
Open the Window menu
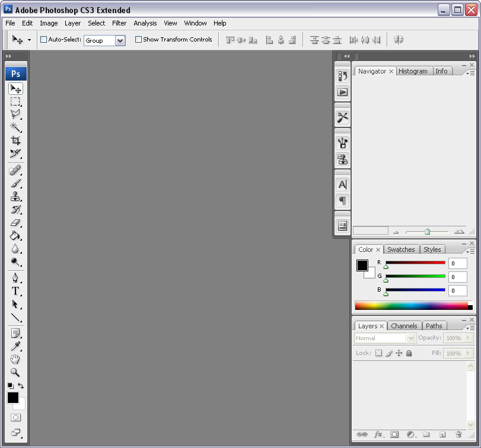point(195,23)
